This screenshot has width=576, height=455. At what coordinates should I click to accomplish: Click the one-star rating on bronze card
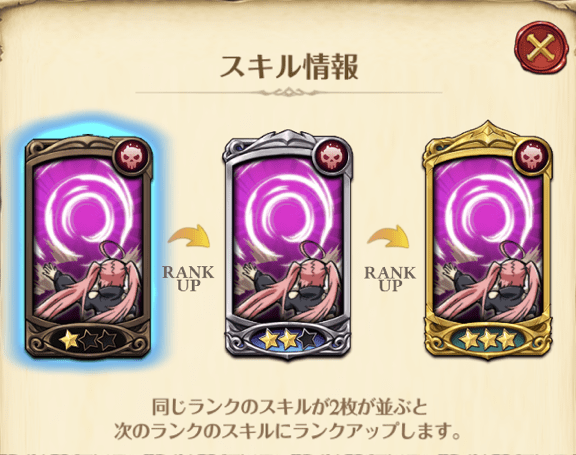click(x=88, y=340)
